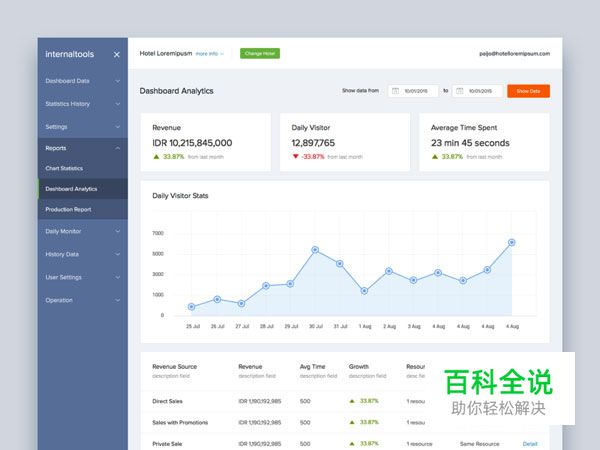Screen dimensions: 600x450
Task: Select the 30 Jul peak data point
Action: [315, 250]
